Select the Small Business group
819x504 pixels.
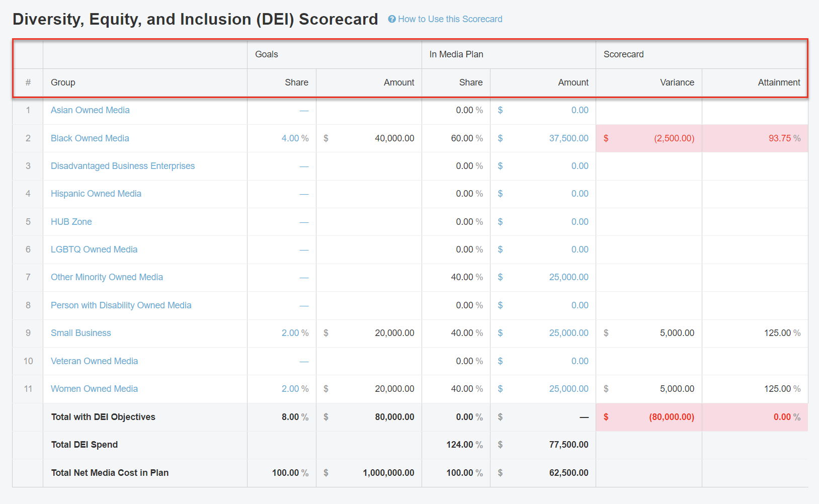tap(80, 333)
